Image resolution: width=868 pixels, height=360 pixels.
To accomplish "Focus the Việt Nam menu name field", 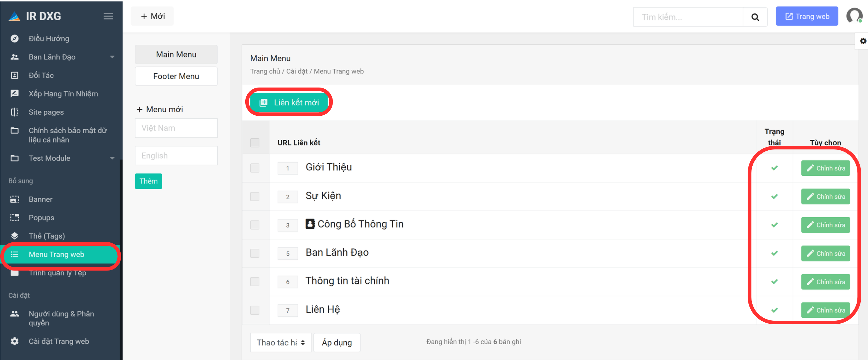I will point(176,128).
